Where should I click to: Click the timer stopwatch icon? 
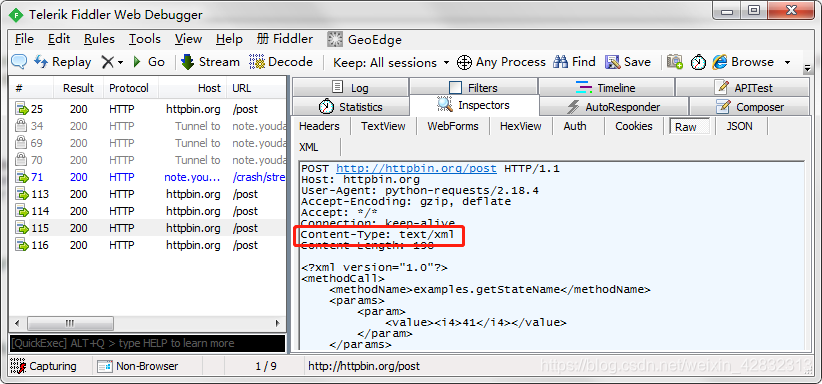[x=698, y=62]
